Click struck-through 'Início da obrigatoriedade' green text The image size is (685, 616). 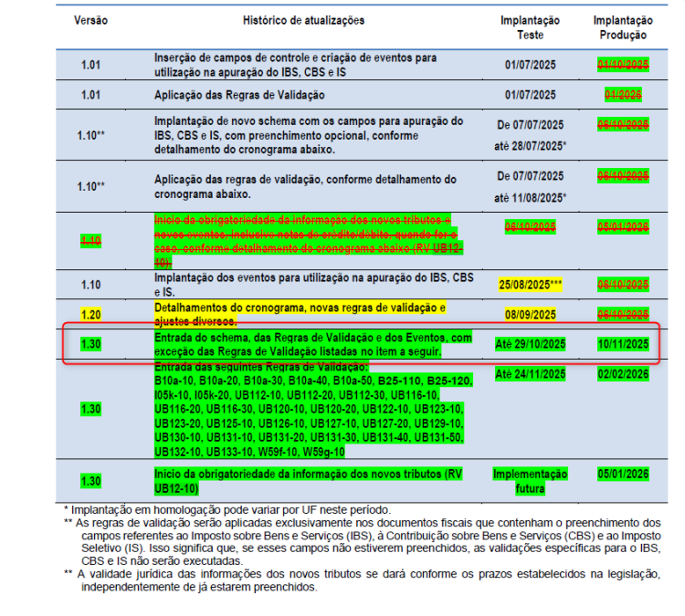pos(309,241)
